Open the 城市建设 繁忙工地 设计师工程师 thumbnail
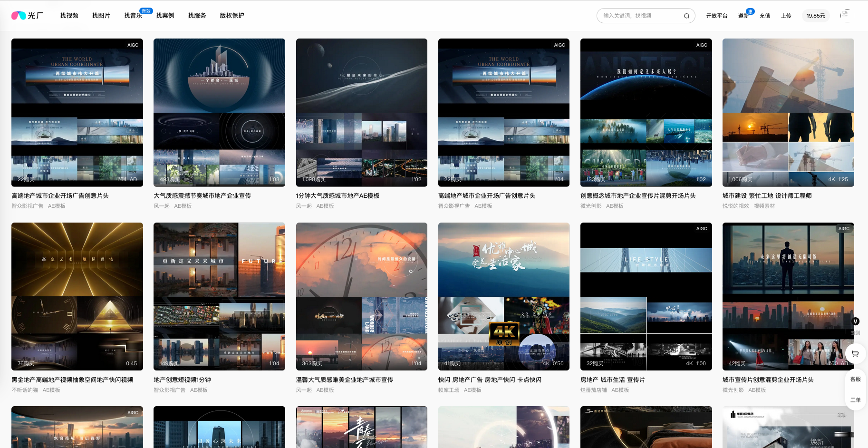Screen dimensions: 868x448 (788, 112)
